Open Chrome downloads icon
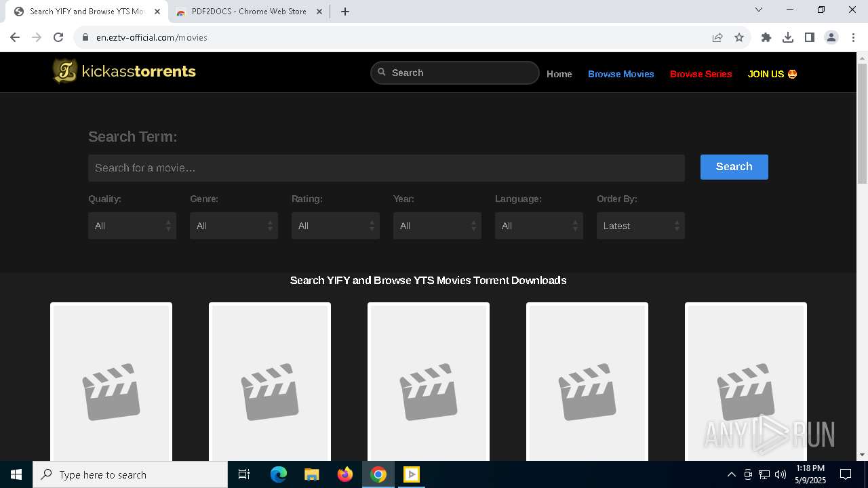The width and height of the screenshot is (868, 488). click(788, 37)
